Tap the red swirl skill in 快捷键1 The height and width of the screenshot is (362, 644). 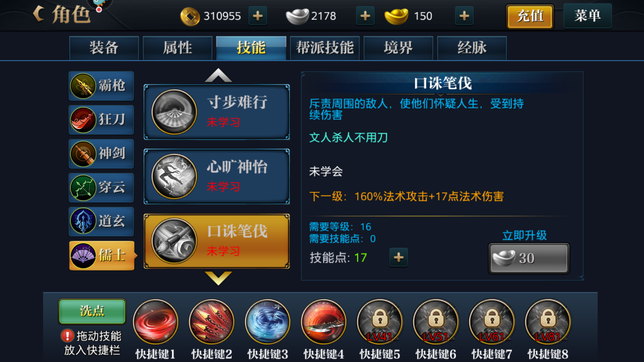(x=155, y=322)
